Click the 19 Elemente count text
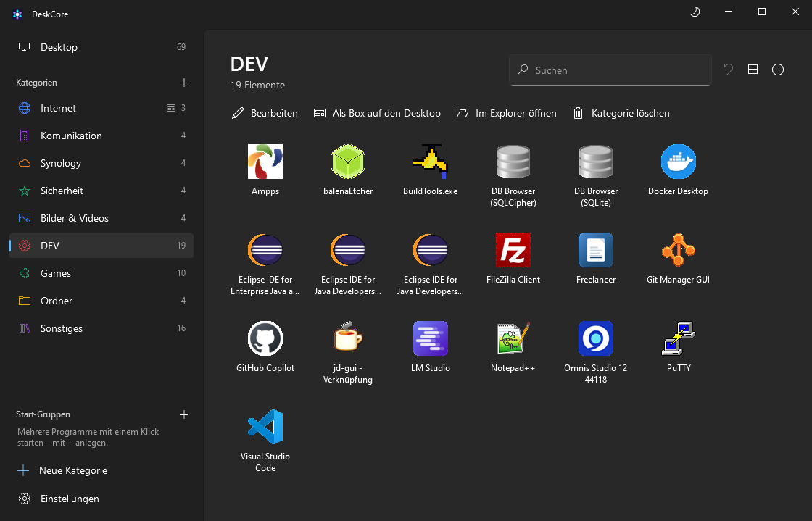Viewport: 812px width, 521px height. tap(257, 85)
